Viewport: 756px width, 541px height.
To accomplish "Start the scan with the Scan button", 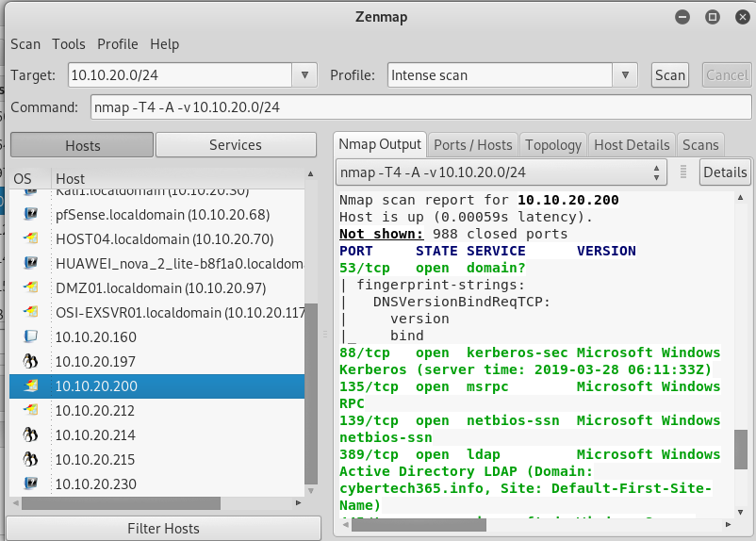I will pos(669,75).
